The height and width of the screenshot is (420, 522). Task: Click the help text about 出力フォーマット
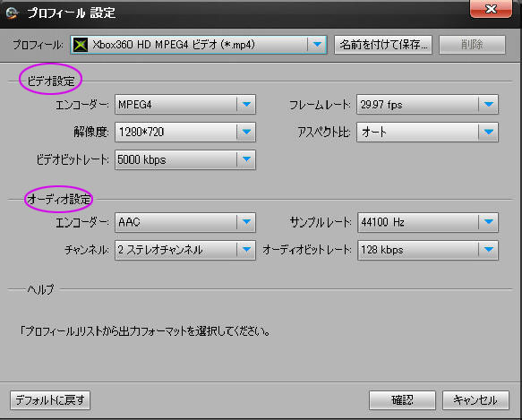(x=145, y=331)
